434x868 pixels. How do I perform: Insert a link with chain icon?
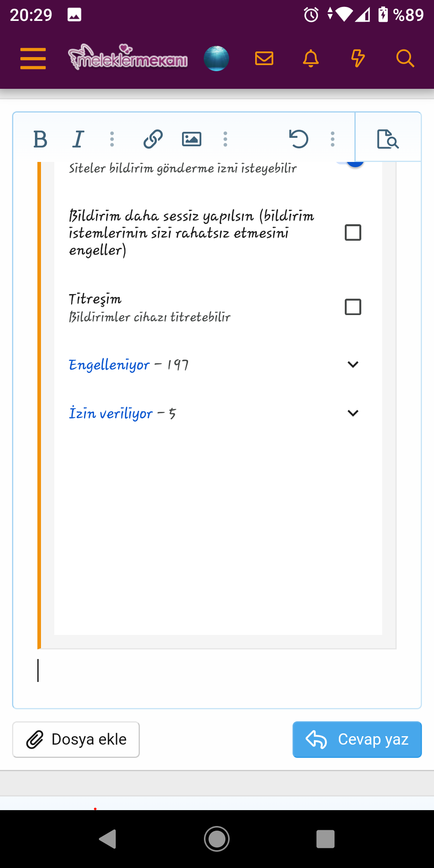pyautogui.click(x=153, y=139)
